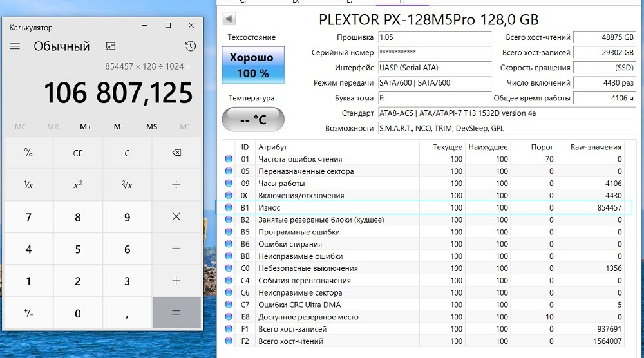This screenshot has width=644, height=358.
Task: Click the Общее время работы 4106 ч value
Action: point(605,98)
